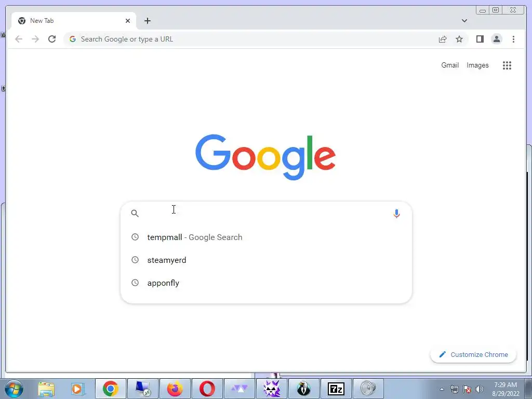The width and height of the screenshot is (532, 399).
Task: Open a new tab with the plus button
Action: pyautogui.click(x=147, y=21)
